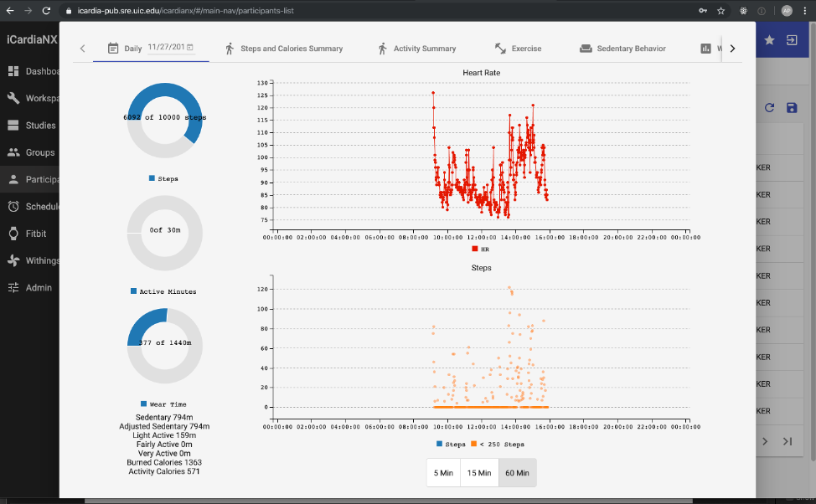Click the 'Light Active 159m' text
Viewport: 816px width, 504px height.
coord(164,435)
